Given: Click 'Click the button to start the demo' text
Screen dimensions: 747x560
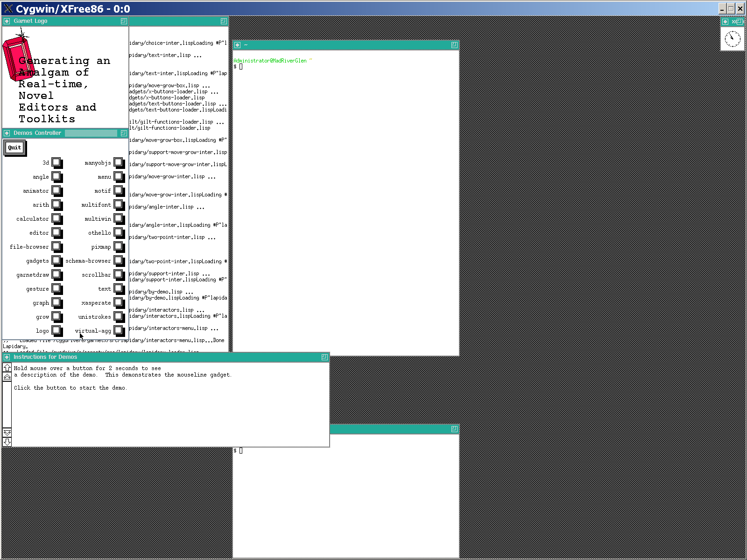Looking at the screenshot, I should (70, 388).
